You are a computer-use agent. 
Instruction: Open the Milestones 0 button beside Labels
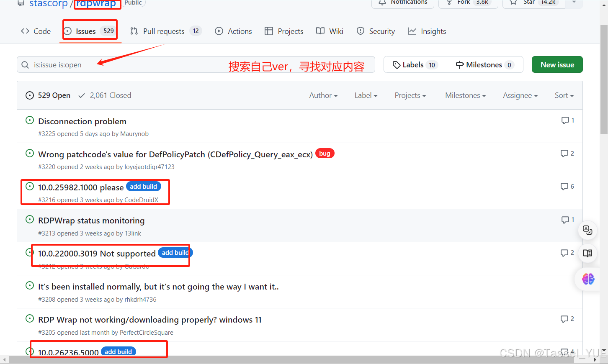485,64
